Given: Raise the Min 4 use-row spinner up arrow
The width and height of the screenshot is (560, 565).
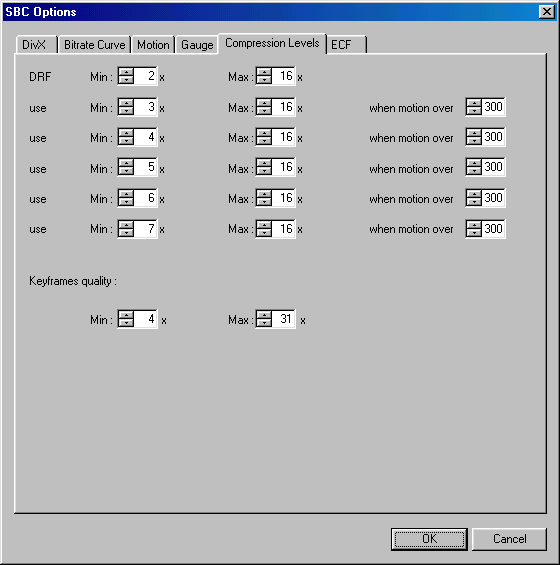Looking at the screenshot, I should click(x=126, y=133).
